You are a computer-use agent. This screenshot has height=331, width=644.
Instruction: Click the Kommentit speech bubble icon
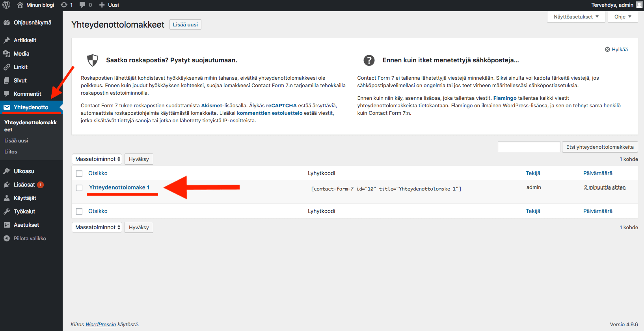7,94
